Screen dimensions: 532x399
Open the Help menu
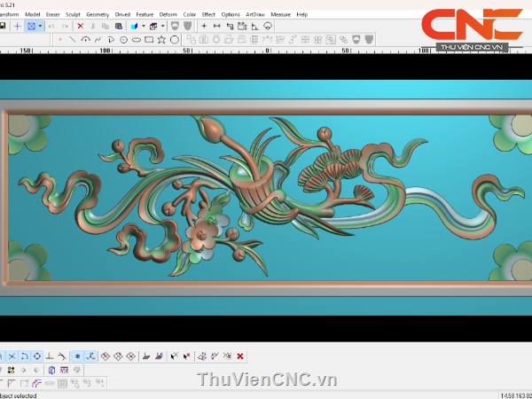pos(302,15)
